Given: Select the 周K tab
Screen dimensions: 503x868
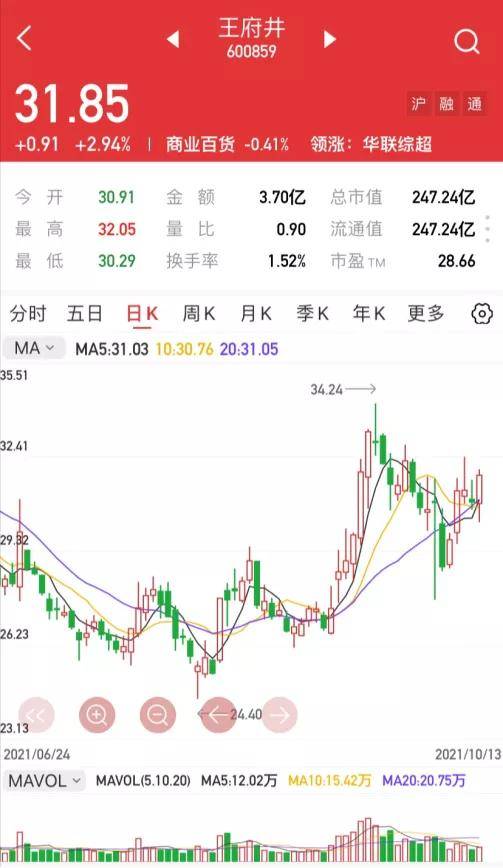Looking at the screenshot, I should pyautogui.click(x=199, y=314).
